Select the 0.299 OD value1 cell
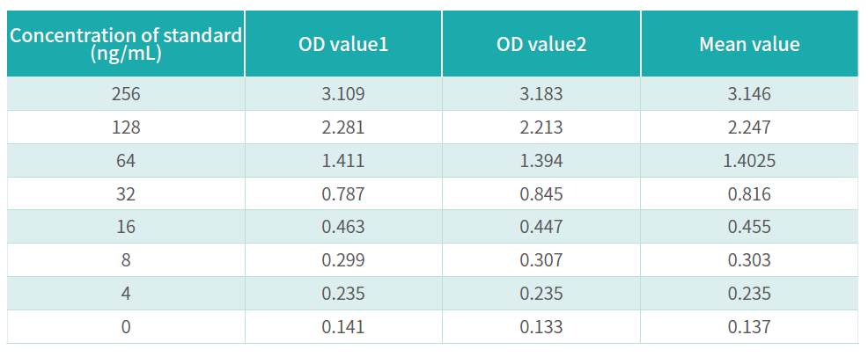The height and width of the screenshot is (364, 868). [343, 260]
